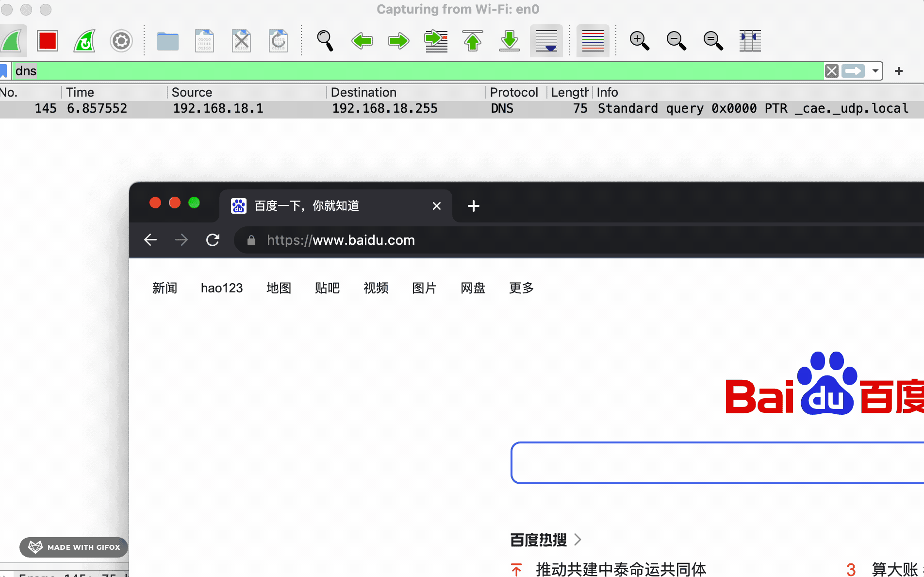The width and height of the screenshot is (924, 577).
Task: Go forward in packet history
Action: (399, 41)
